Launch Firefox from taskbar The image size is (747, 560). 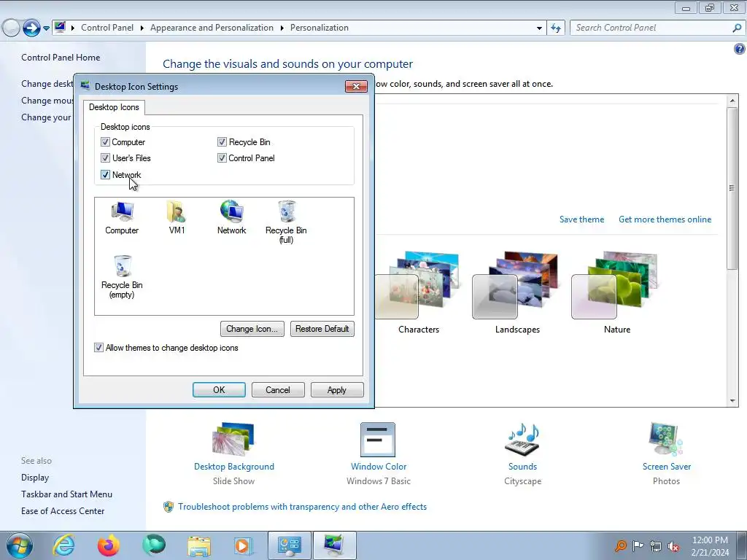(108, 545)
